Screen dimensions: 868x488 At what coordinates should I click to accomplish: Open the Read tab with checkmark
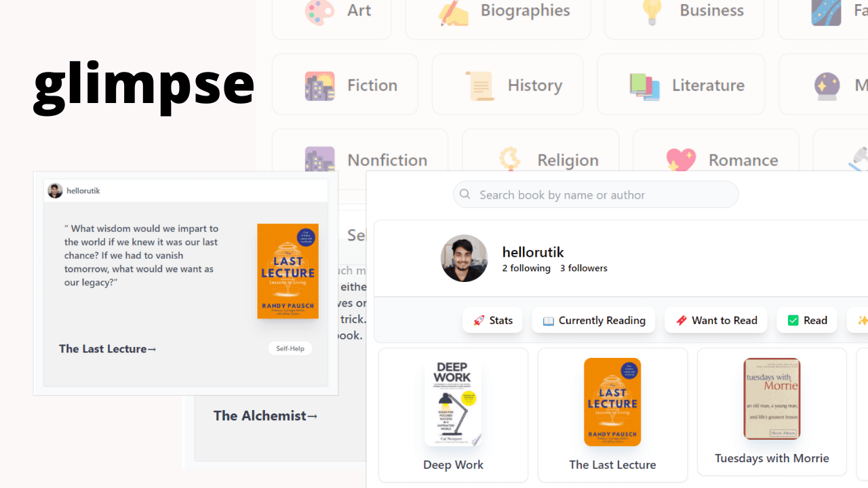click(807, 321)
